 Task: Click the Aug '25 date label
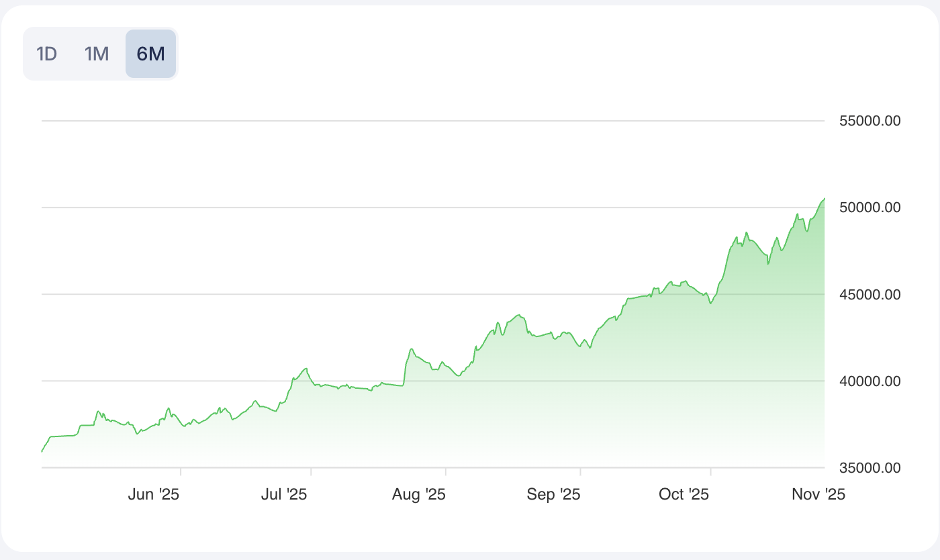pos(419,495)
